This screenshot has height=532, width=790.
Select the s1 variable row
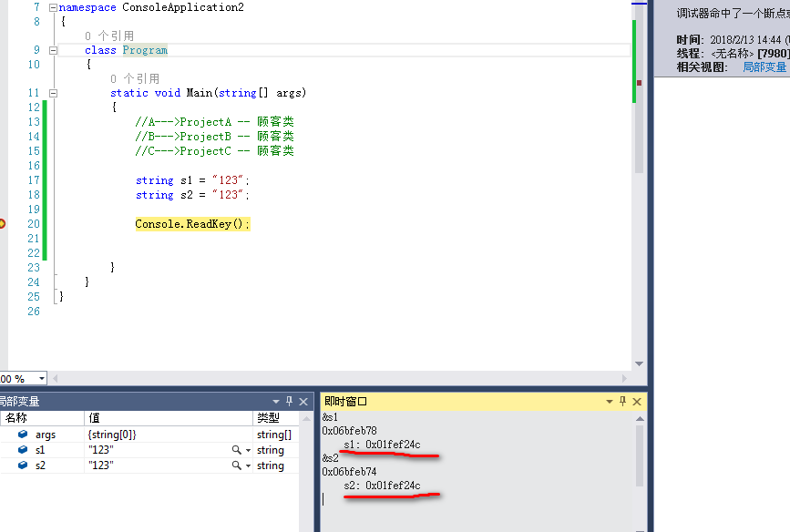click(149, 450)
